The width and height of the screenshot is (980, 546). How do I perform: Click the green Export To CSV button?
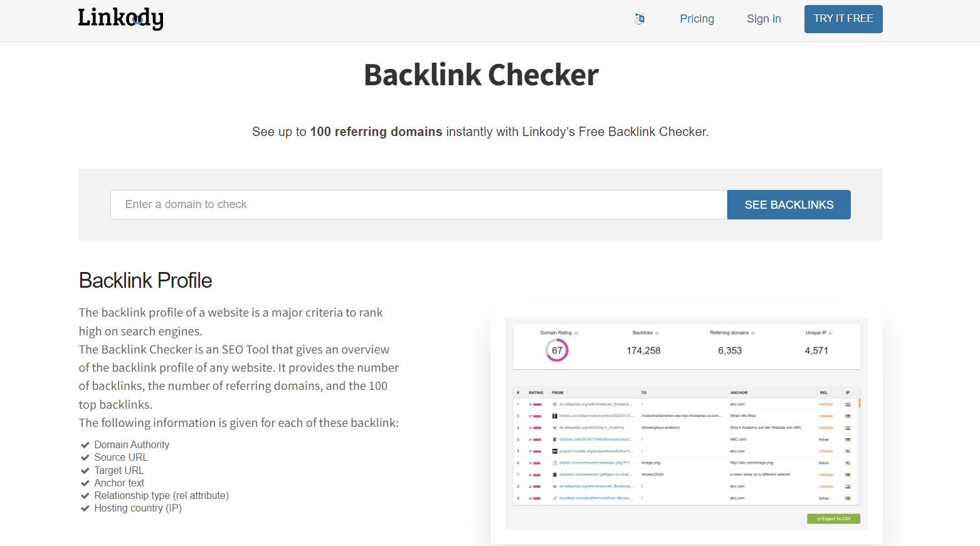tap(833, 519)
